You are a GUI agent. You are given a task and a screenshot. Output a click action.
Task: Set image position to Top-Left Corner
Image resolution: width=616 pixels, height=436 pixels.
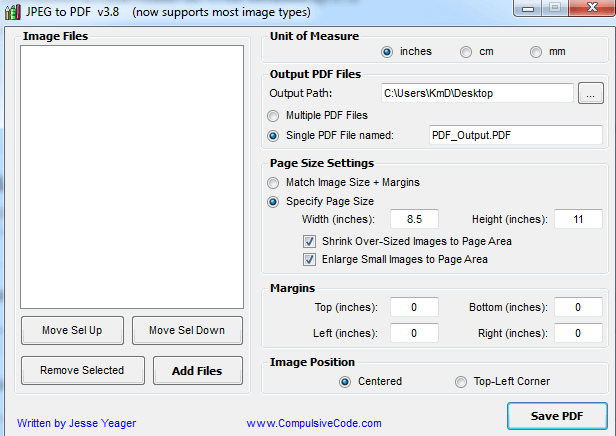tap(461, 382)
